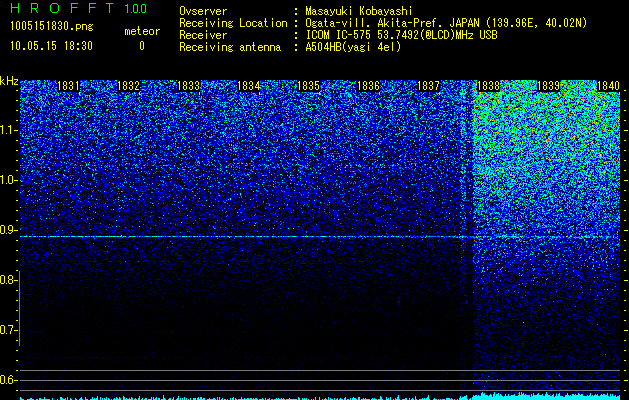Click the 1837 time marker

428,86
